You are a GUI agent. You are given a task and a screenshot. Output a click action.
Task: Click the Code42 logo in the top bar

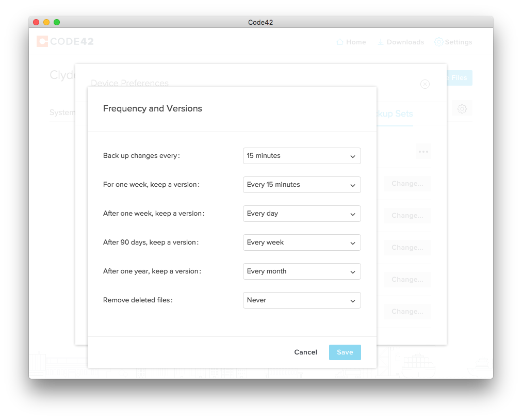pyautogui.click(x=64, y=42)
